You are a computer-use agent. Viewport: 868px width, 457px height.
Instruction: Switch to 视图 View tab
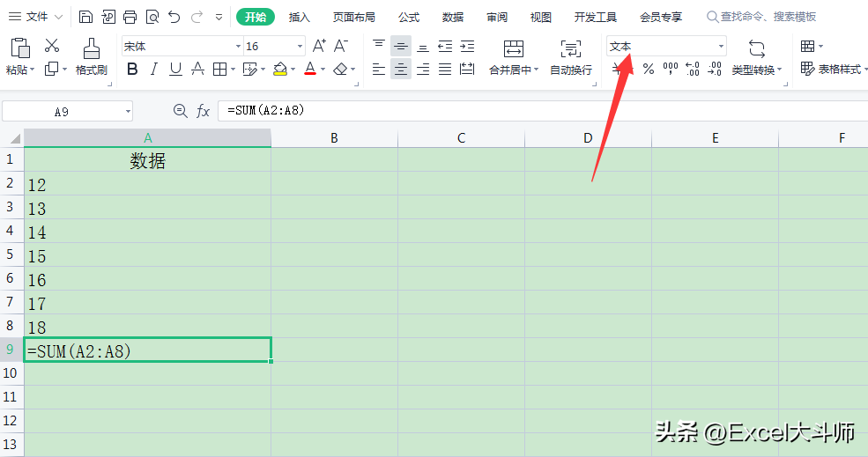tap(541, 17)
